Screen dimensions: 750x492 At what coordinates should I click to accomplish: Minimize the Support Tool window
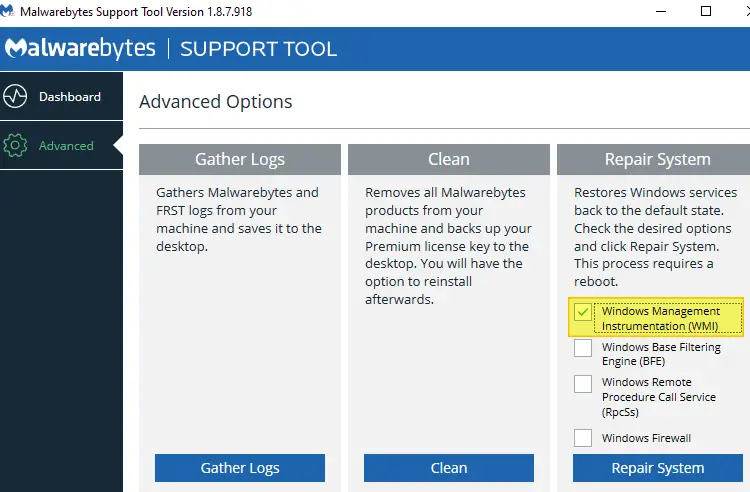pos(661,11)
